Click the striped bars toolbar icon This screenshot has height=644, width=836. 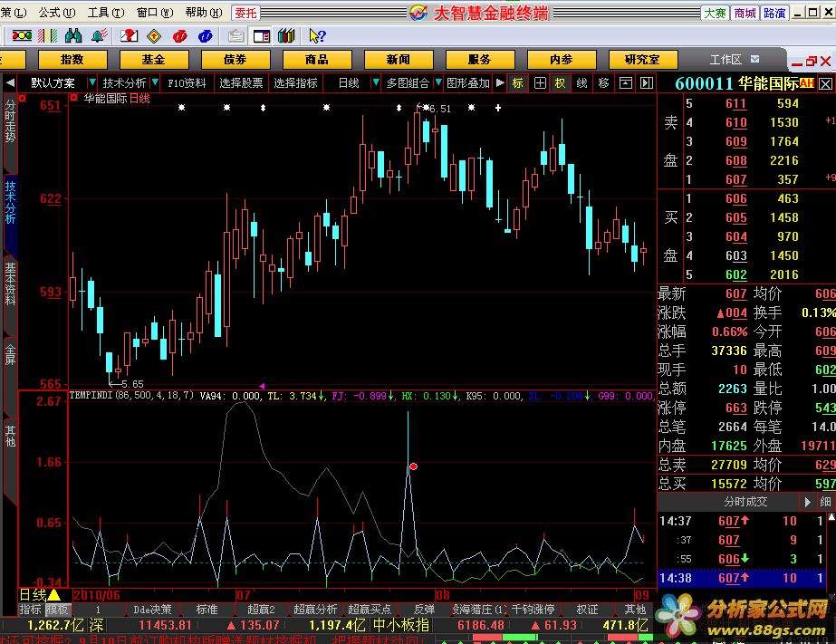47,35
